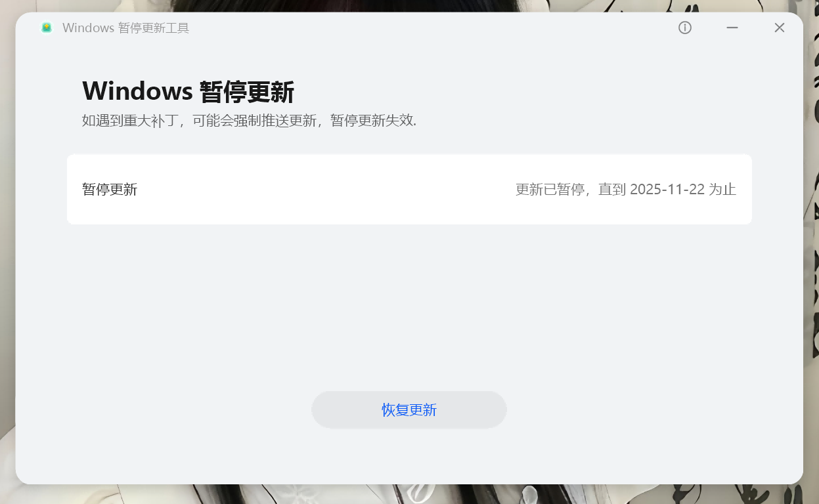Click the white update status card
Image resolution: width=819 pixels, height=504 pixels.
pos(409,189)
